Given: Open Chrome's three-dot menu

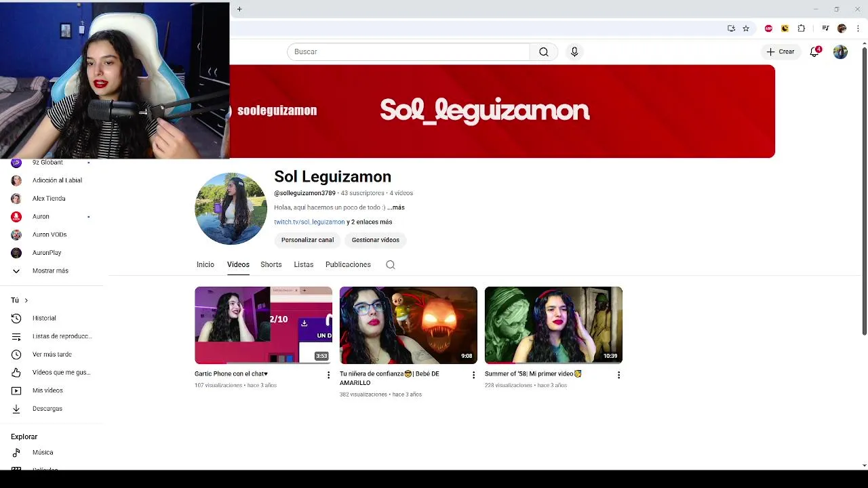Looking at the screenshot, I should (856, 28).
